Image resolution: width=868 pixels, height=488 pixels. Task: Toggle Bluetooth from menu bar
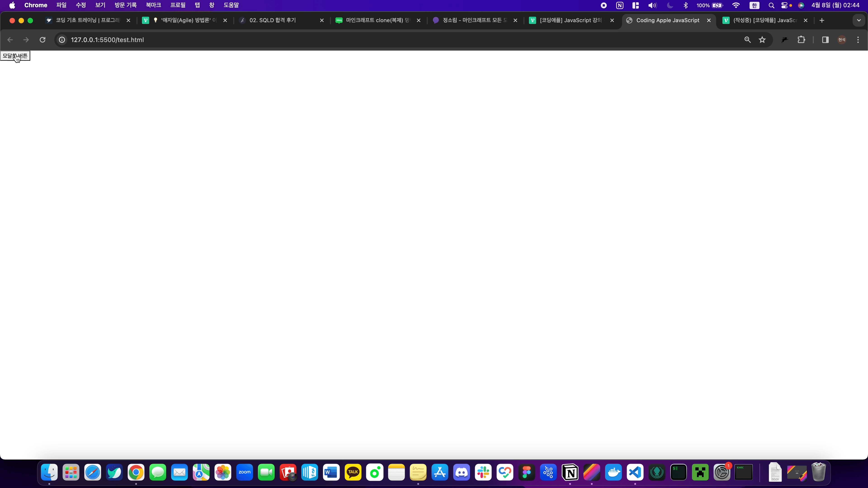[686, 5]
